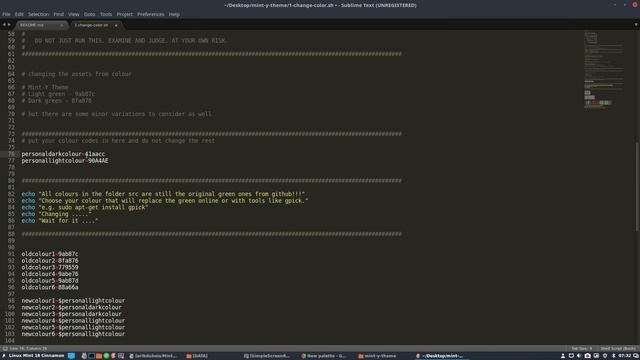This screenshot has width=640, height=360.
Task: Click oldcolour3=779559 line
Action: [x=50, y=267]
